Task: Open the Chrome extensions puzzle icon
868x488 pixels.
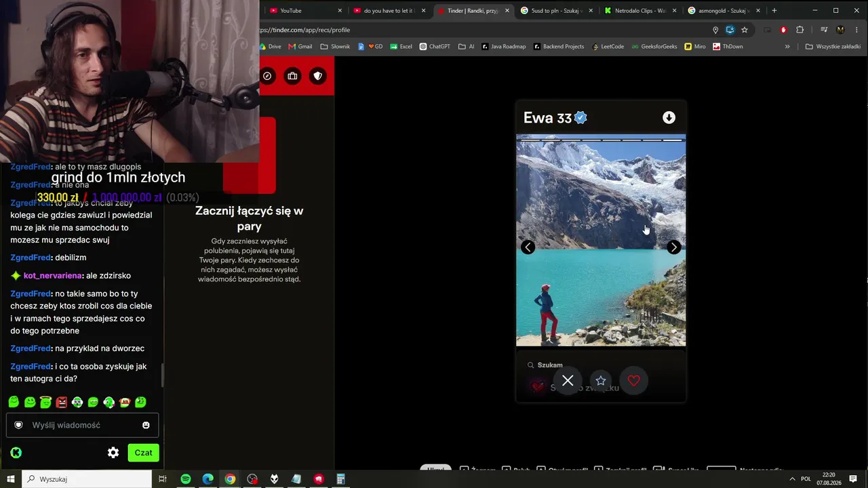Action: [800, 30]
